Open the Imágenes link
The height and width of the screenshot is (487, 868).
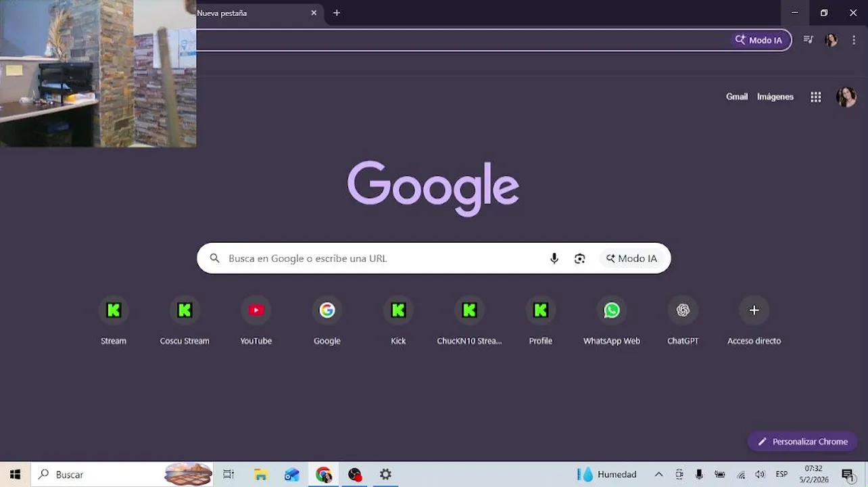[x=775, y=97]
